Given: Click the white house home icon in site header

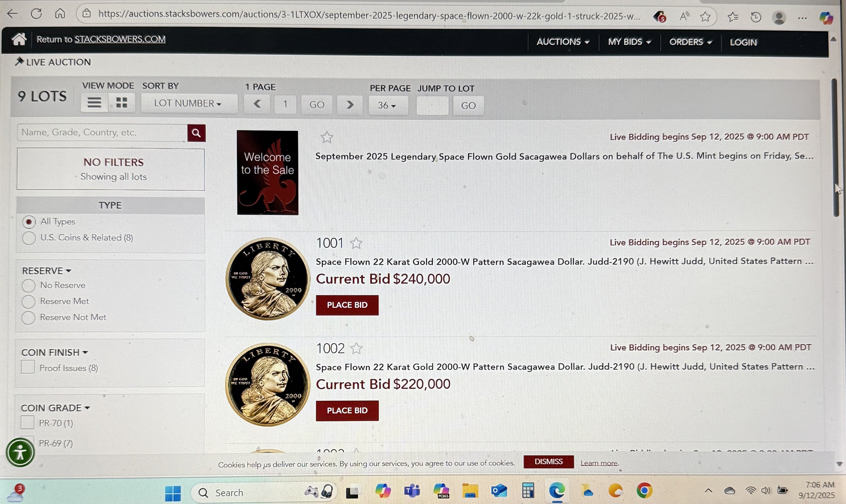Looking at the screenshot, I should click(x=19, y=39).
